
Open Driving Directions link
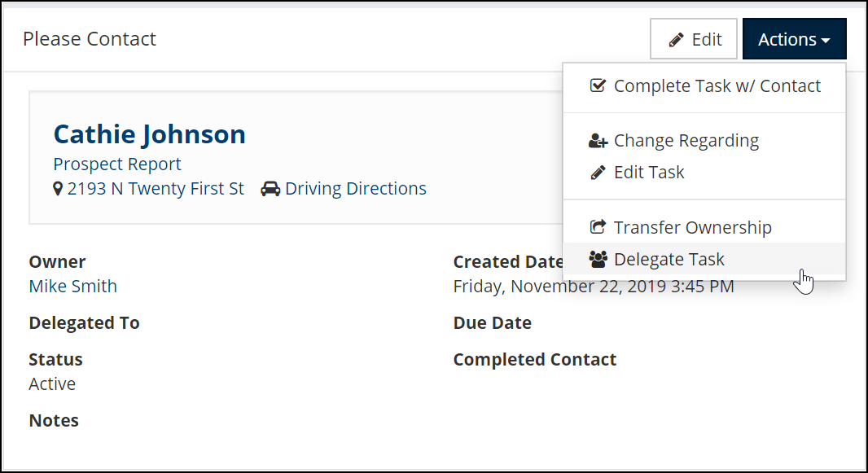tap(355, 189)
